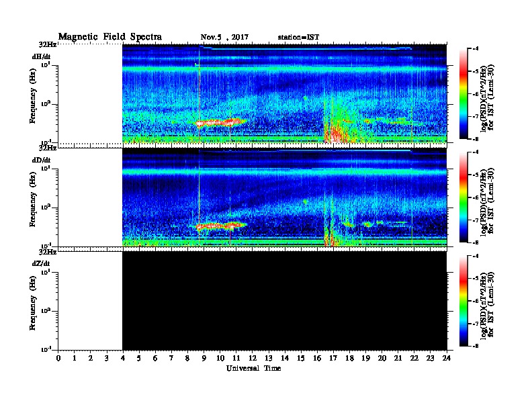Select the "dD/dt" panel label
The height and width of the screenshot is (411, 532).
pyautogui.click(x=42, y=160)
